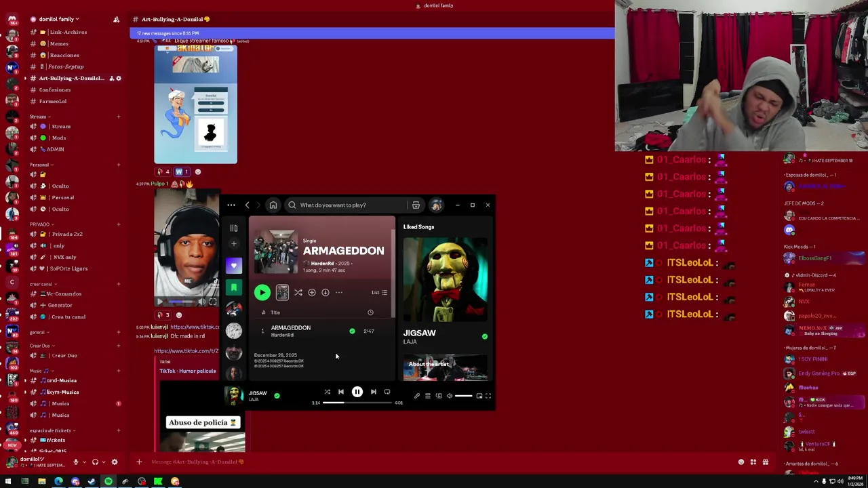Deafen Discord headphones

coord(95,462)
